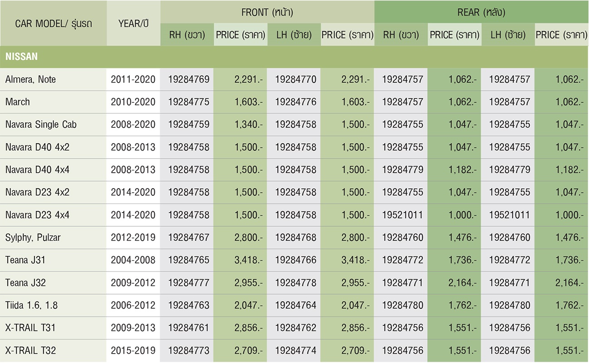Click the Tiida 1.6, 1.8 model name
Screen dimensions: 590x364
[x=32, y=306]
